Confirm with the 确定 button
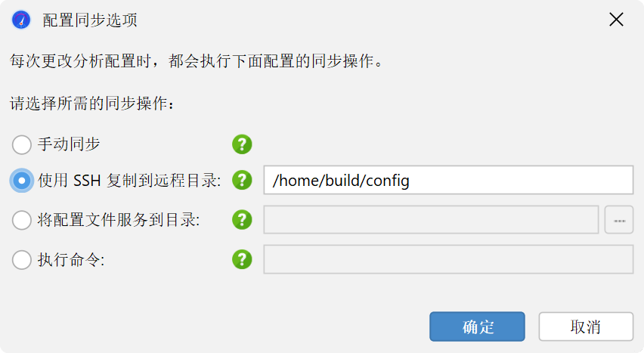 click(477, 327)
